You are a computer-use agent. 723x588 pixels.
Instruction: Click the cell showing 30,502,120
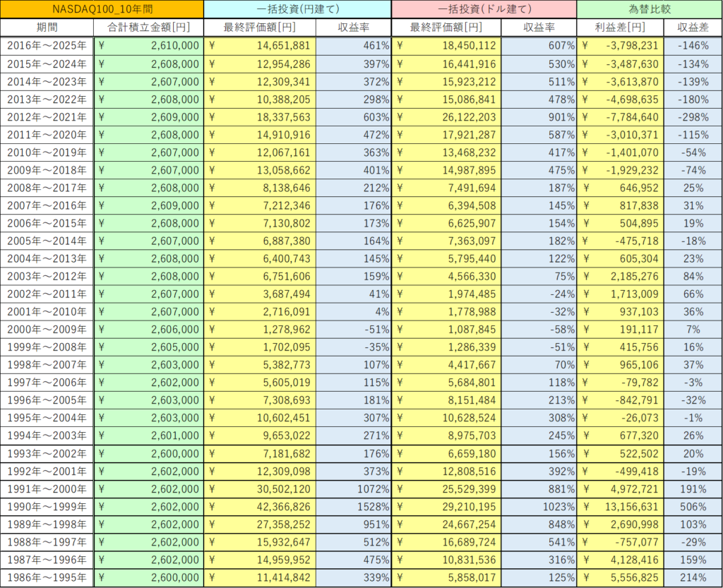(260, 489)
